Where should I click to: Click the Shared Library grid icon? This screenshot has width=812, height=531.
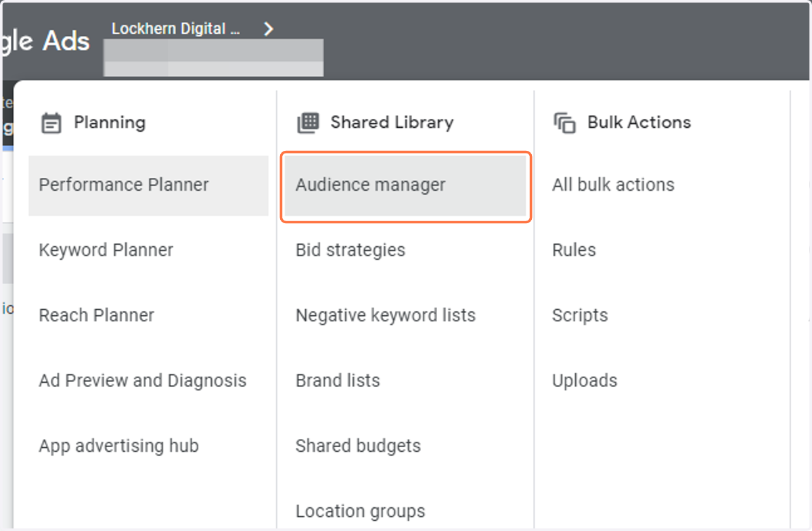[x=308, y=122]
